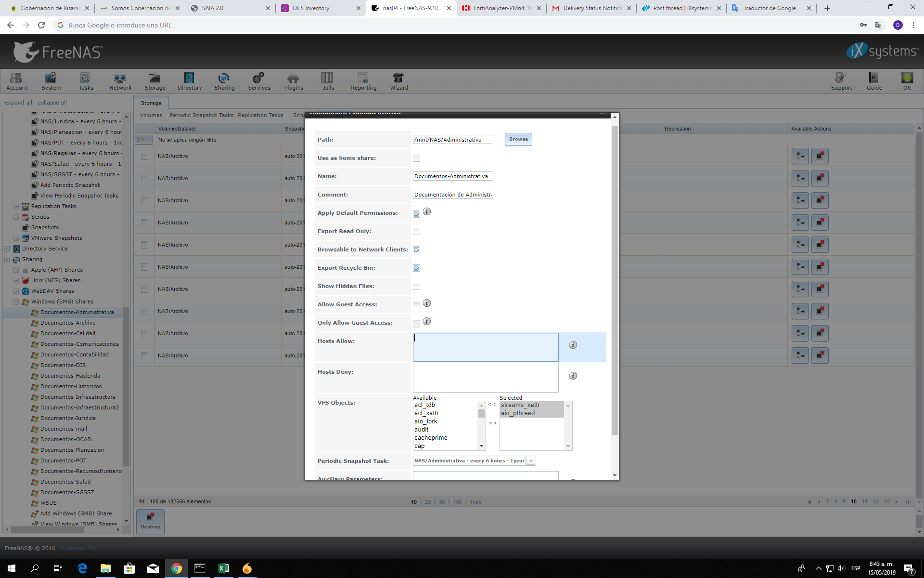
Task: Switch to Volumes tab
Action: tap(151, 115)
